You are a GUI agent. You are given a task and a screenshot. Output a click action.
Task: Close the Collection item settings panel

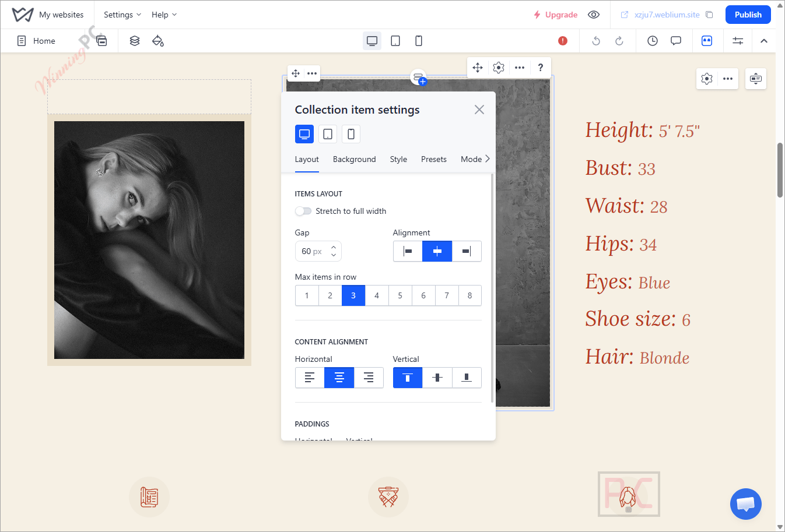click(479, 110)
